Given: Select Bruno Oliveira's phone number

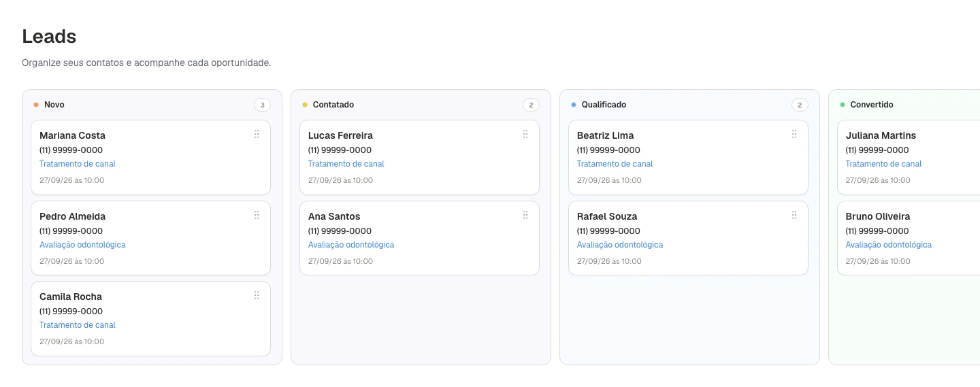Looking at the screenshot, I should pos(878,231).
